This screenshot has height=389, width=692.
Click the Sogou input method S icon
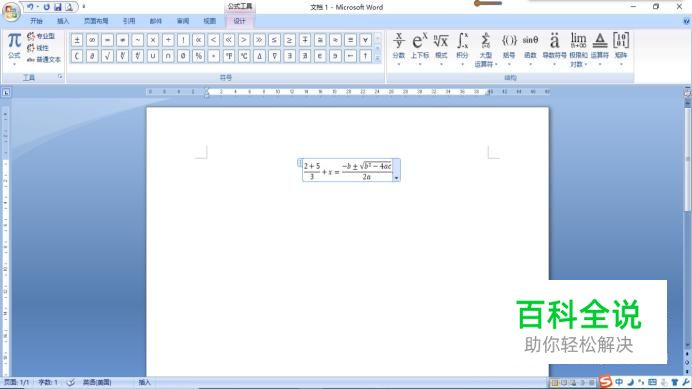pyautogui.click(x=606, y=381)
